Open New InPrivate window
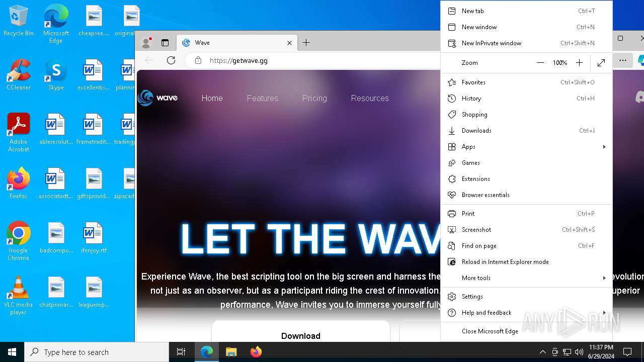Image resolution: width=644 pixels, height=362 pixels. coord(526,43)
